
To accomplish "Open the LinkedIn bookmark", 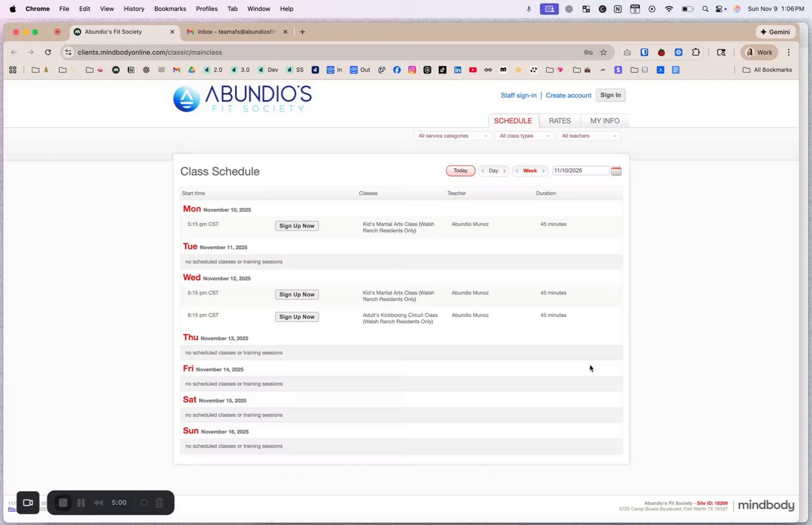I will click(x=457, y=70).
